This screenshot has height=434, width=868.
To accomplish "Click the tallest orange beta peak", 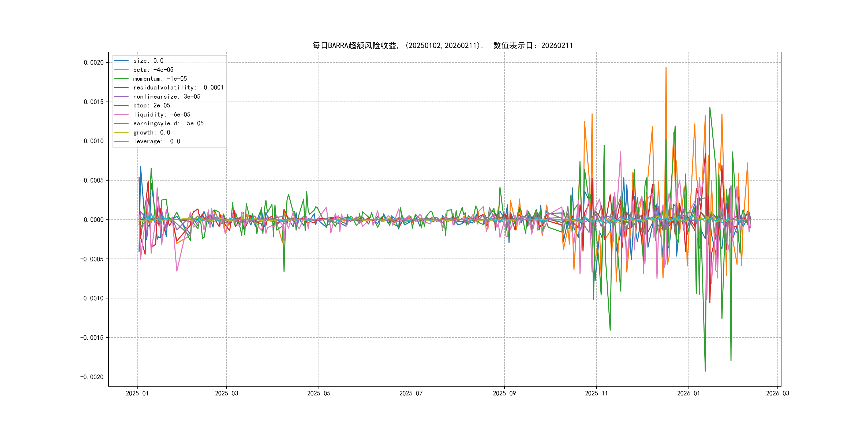I will click(x=666, y=68).
